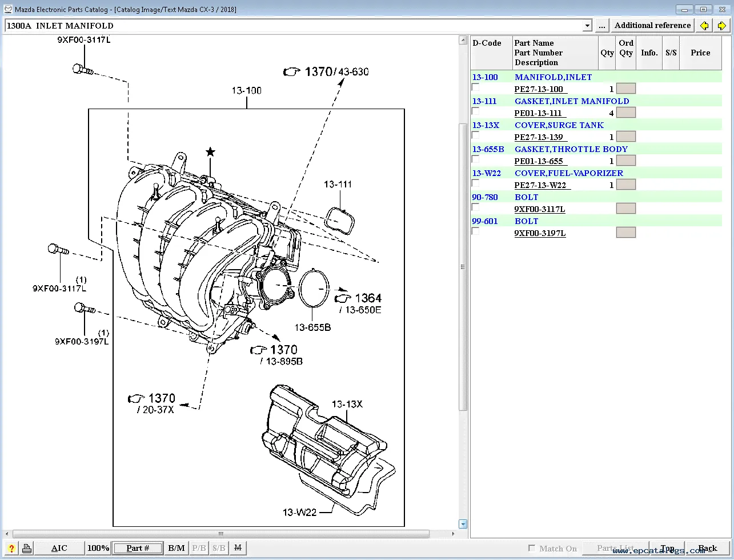Click the order quantity box for PE27-13-139

[x=625, y=137]
